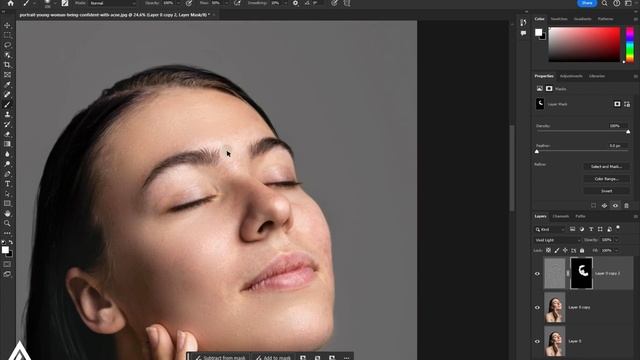Switch to the Libraries tab
Viewport: 640px width, 360px height.
(x=597, y=76)
